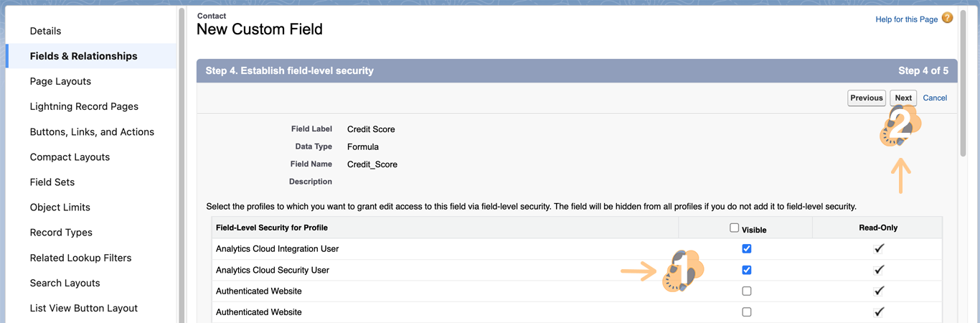This screenshot has height=323, width=980.
Task: Select Fields & Relationships in sidebar
Action: point(83,56)
